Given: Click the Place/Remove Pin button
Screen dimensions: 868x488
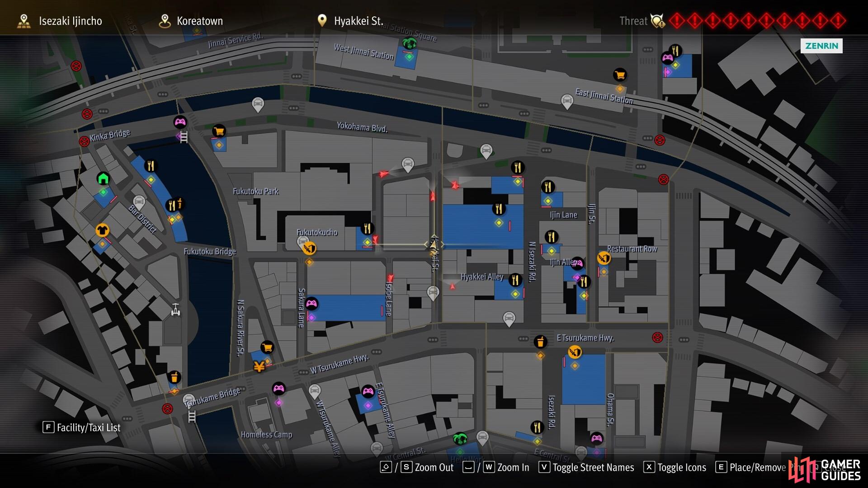Looking at the screenshot, I should click(757, 467).
